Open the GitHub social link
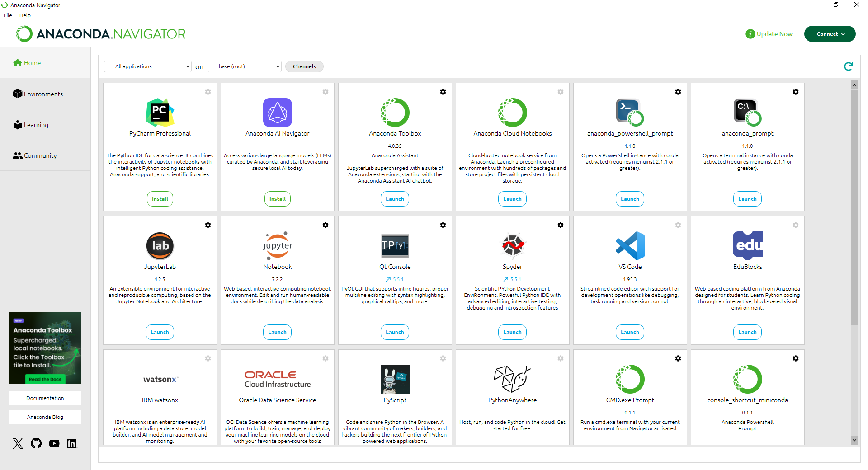868x470 pixels. (36, 443)
